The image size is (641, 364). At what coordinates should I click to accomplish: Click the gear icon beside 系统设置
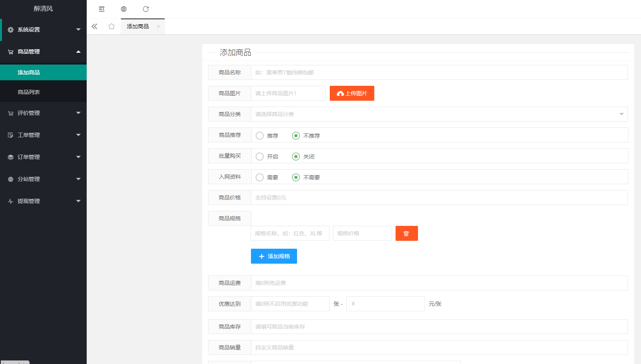[x=10, y=30]
